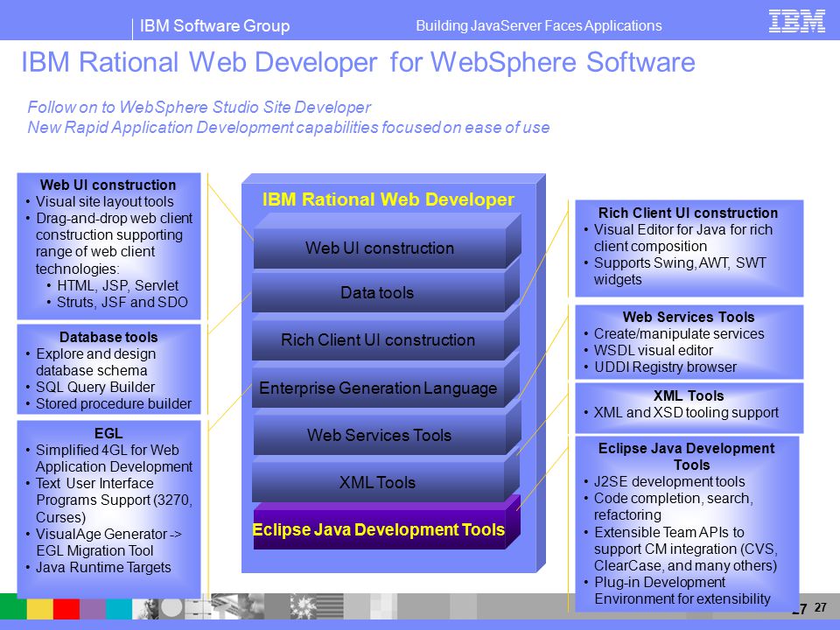This screenshot has width=840, height=630.
Task: Click 'XML and XSD tooling support' bullet
Action: coord(686,412)
